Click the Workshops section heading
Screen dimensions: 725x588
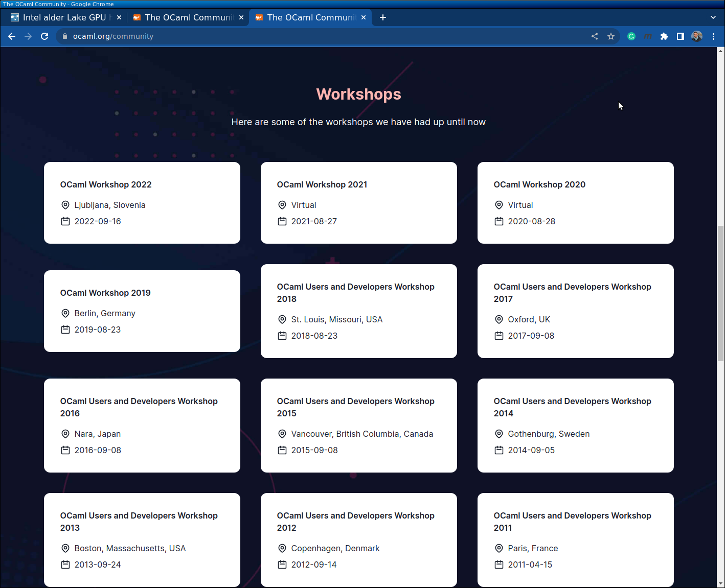coord(359,95)
